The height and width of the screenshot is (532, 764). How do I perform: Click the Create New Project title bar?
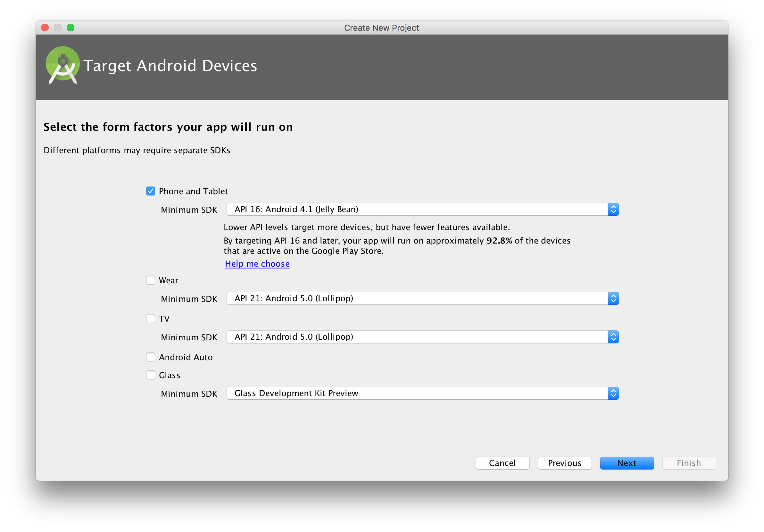[381, 28]
